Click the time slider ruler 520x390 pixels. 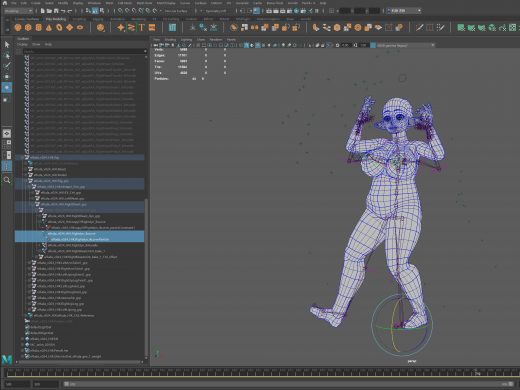[x=263, y=372]
